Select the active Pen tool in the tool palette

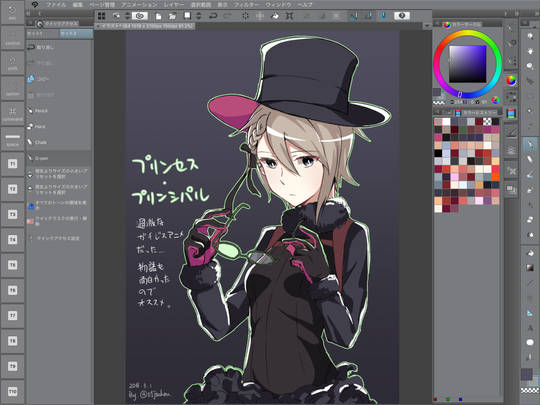click(530, 144)
